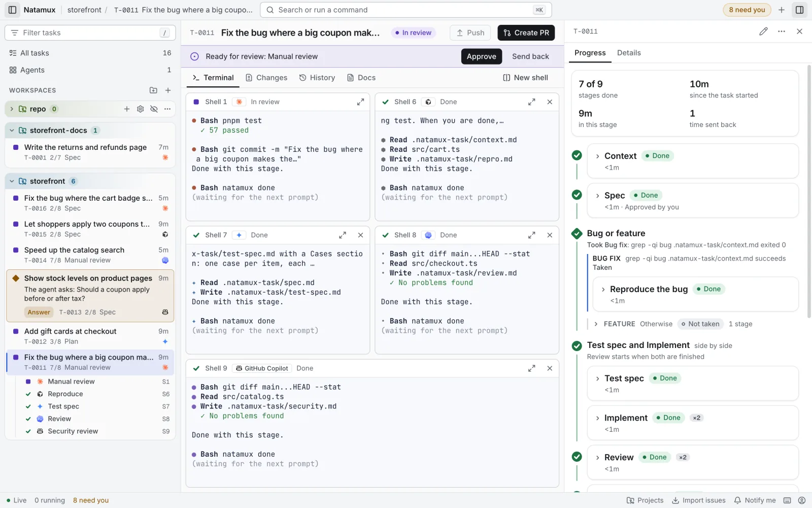Viewport: 812px width, 508px height.
Task: Open the repo workspace more options menu
Action: coord(167,109)
